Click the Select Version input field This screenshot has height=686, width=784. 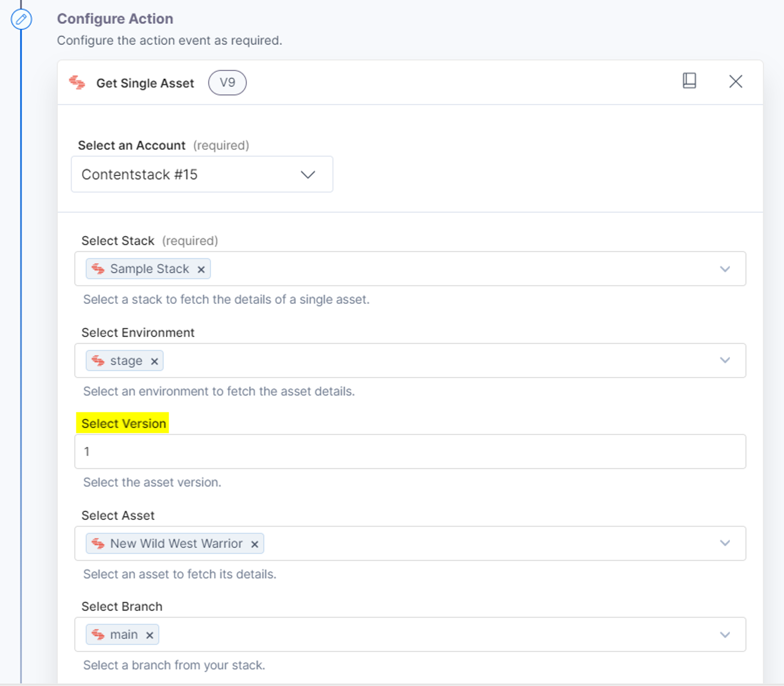pos(410,451)
